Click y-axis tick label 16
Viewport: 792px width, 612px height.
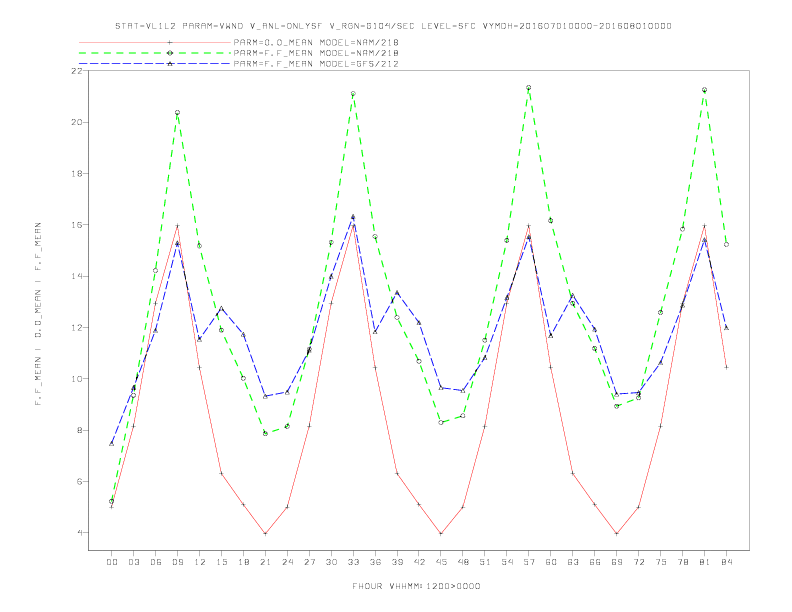coord(77,225)
